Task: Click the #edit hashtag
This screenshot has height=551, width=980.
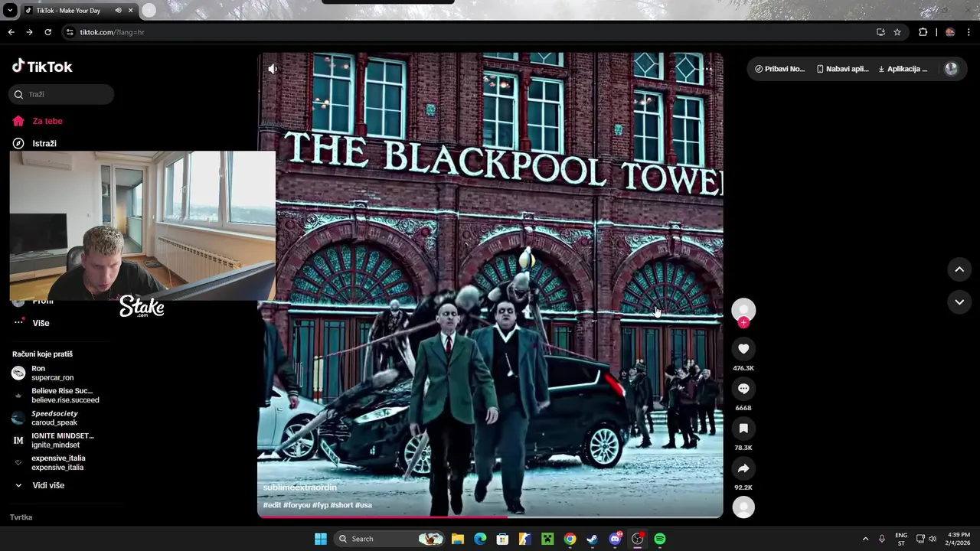Action: tap(272, 505)
